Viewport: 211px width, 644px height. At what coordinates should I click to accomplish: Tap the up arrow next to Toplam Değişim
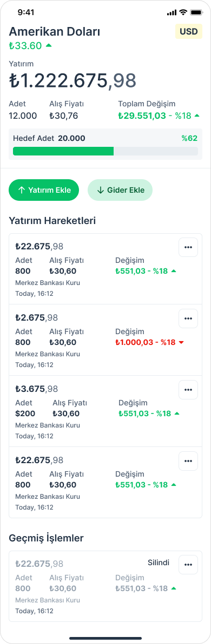point(197,116)
